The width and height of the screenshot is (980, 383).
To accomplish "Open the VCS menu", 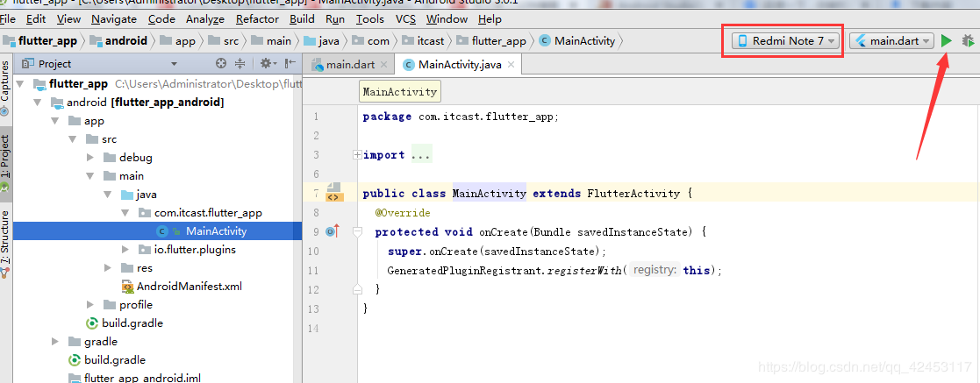I will (405, 19).
